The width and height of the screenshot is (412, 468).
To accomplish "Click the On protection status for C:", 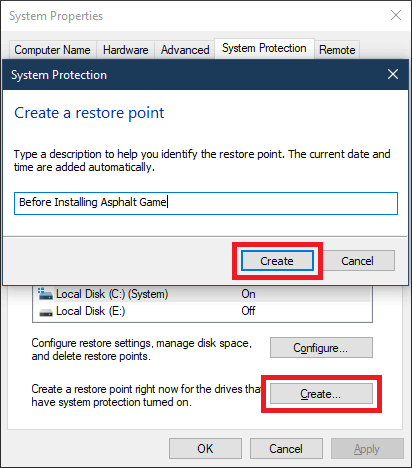I will pyautogui.click(x=248, y=294).
